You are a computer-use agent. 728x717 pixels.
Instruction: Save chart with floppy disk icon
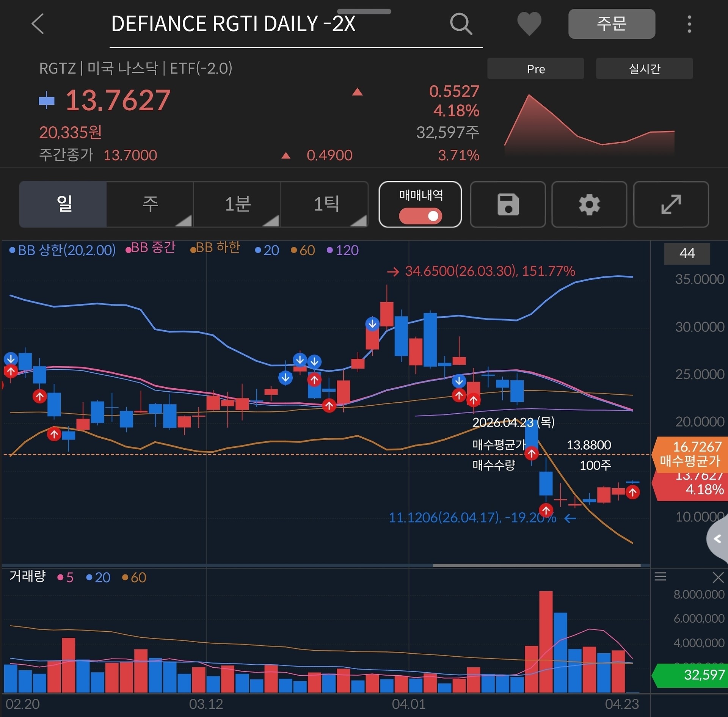pyautogui.click(x=508, y=204)
